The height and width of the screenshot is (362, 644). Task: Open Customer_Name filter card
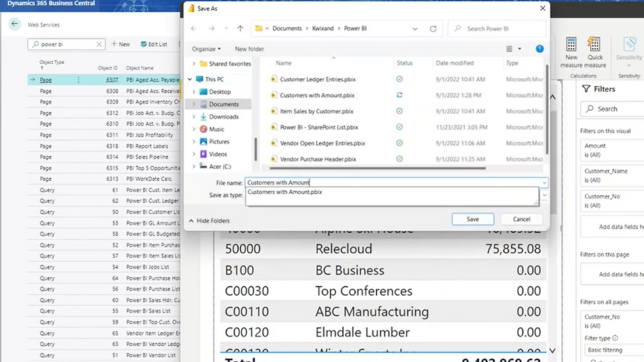pos(612,175)
